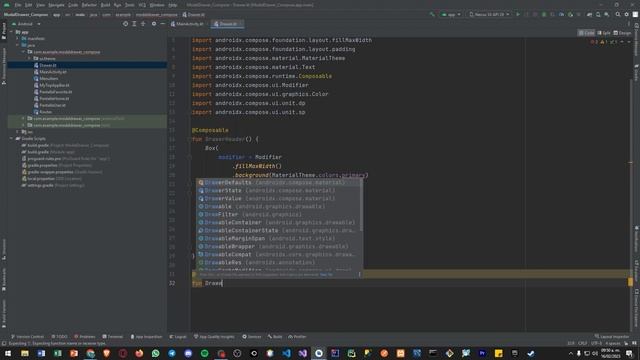Open the app run configuration dropdown
The width and height of the screenshot is (640, 360).
click(x=451, y=14)
